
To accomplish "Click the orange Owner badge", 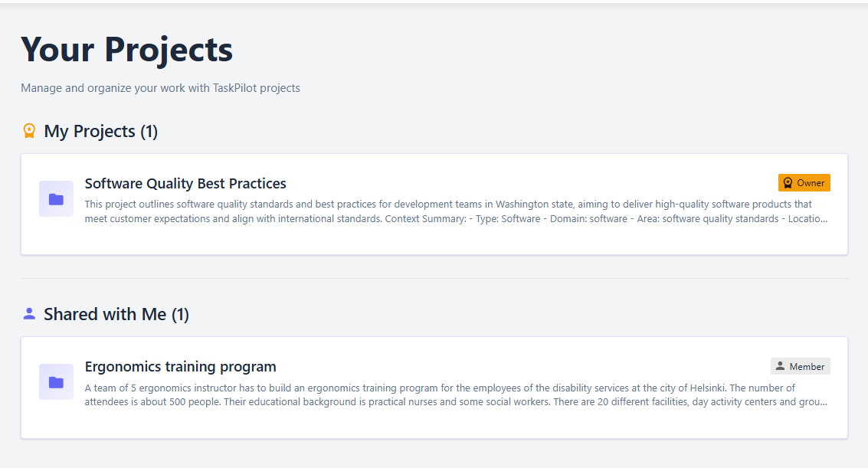I will coord(804,183).
